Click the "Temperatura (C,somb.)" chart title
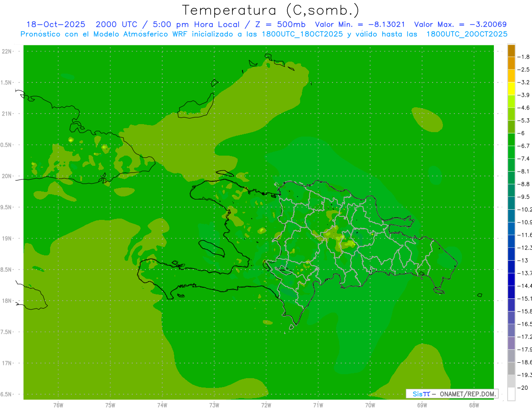The width and height of the screenshot is (532, 411). [x=270, y=10]
